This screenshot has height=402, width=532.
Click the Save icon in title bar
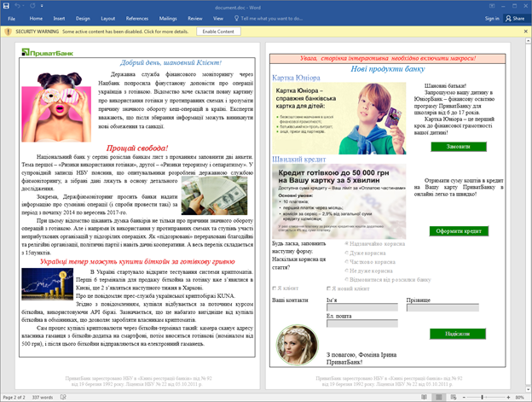[x=7, y=5]
